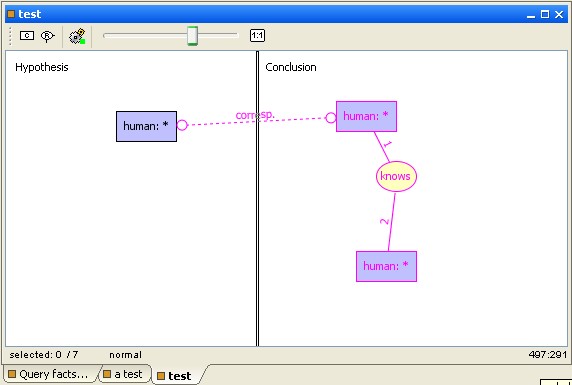Maximize the test window
This screenshot has width=572, height=385.
[x=545, y=14]
